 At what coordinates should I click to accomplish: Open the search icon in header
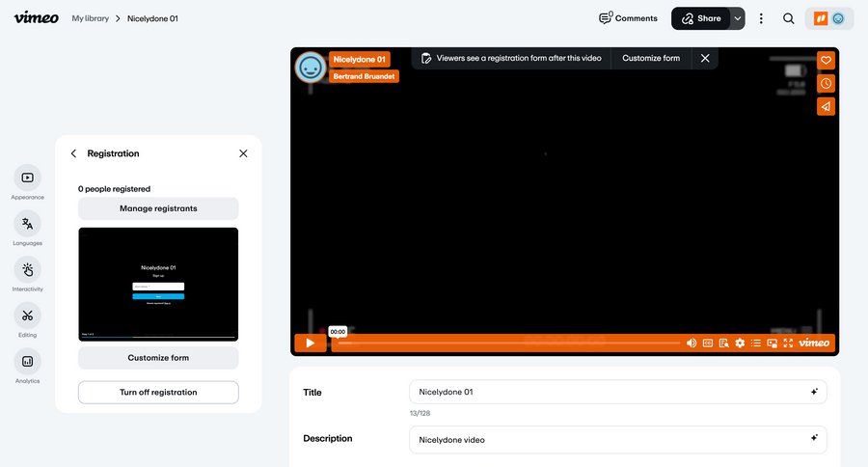tap(788, 18)
